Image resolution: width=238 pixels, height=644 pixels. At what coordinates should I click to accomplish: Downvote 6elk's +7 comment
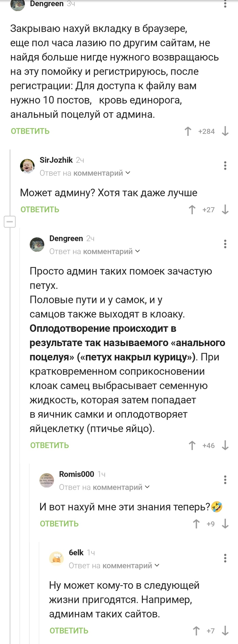(x=225, y=631)
